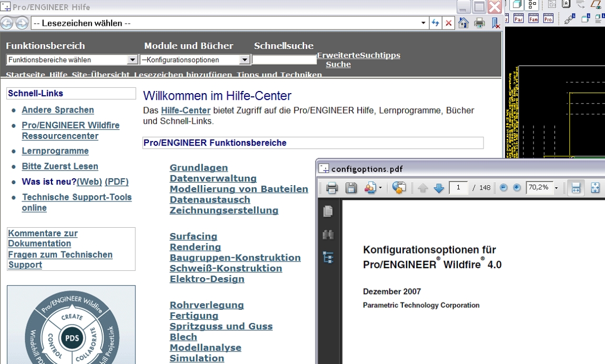Click the Fam window icon in Pro/ENGINEER toolbar
This screenshot has width=605, height=364.
(533, 18)
